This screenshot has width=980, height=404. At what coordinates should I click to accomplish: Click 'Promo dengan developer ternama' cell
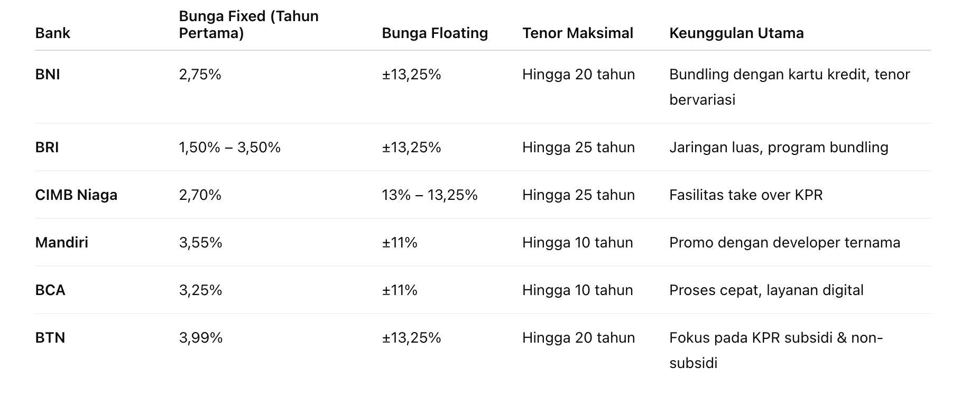(784, 243)
